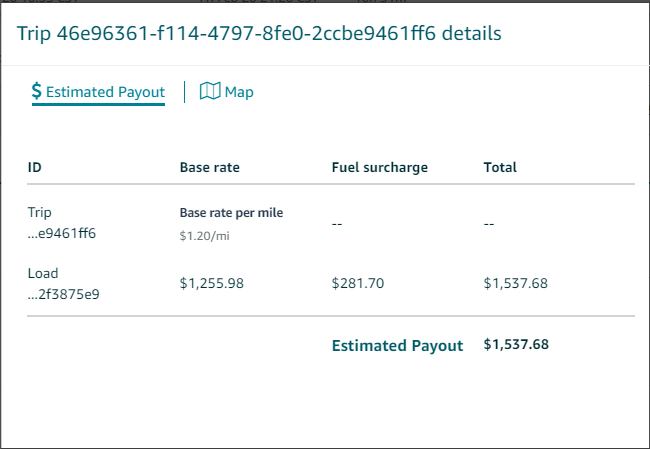
Task: Select the Base rate column header
Action: tap(210, 167)
